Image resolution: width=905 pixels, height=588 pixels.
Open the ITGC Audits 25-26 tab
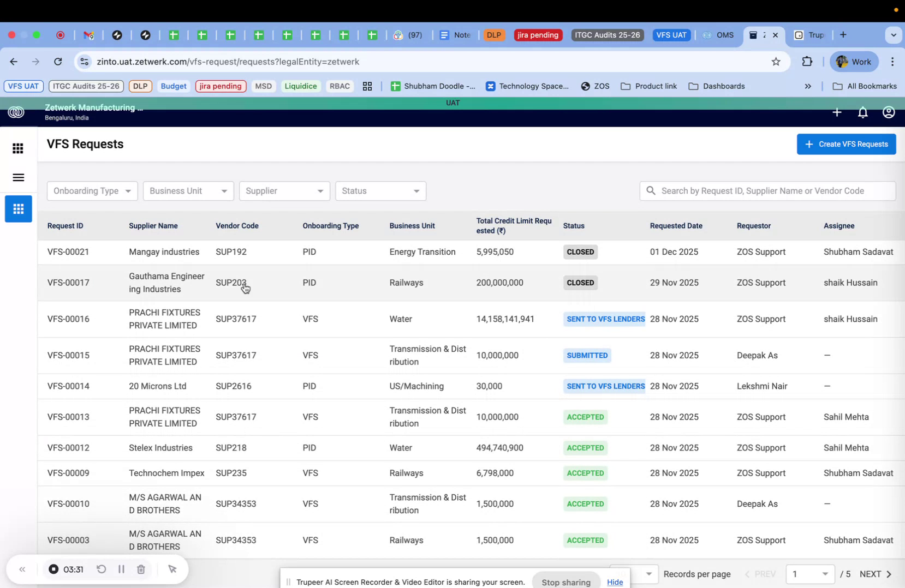click(607, 34)
